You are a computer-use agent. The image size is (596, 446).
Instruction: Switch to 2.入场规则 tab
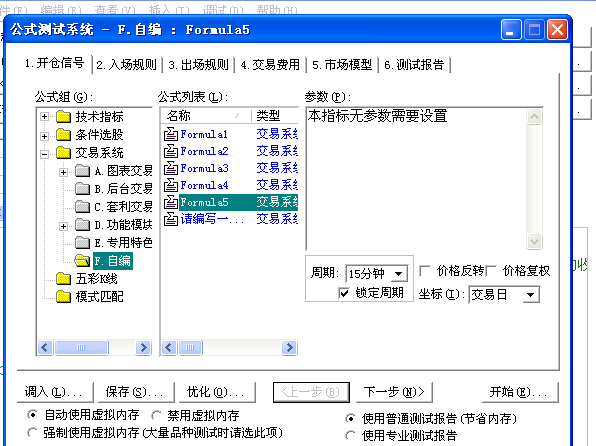click(x=127, y=65)
